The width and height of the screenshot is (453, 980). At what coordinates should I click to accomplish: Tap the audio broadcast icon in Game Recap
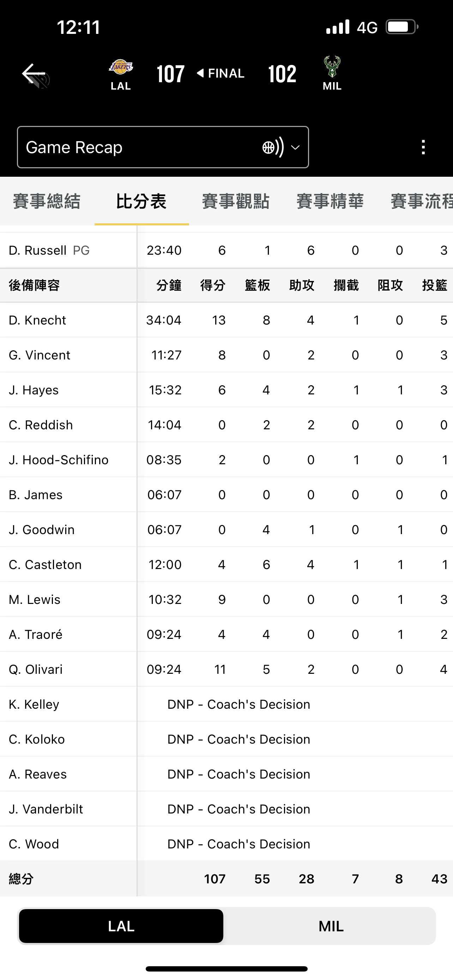tap(273, 147)
